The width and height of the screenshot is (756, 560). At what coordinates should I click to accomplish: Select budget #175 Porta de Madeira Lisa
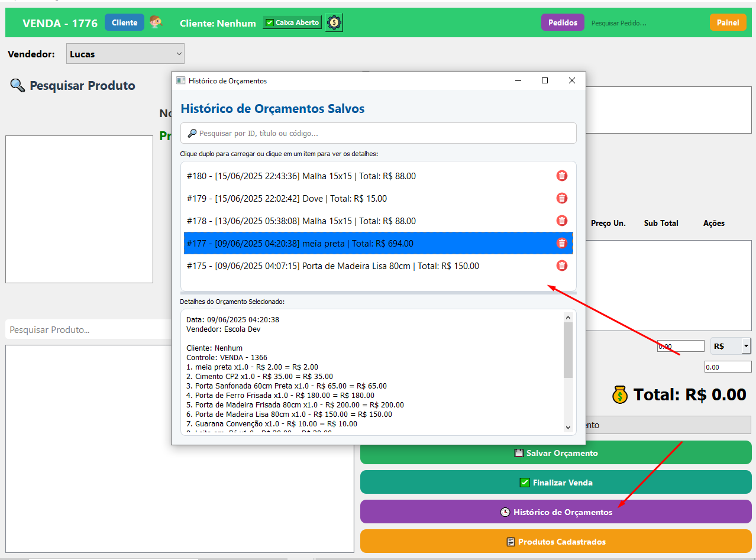(332, 266)
